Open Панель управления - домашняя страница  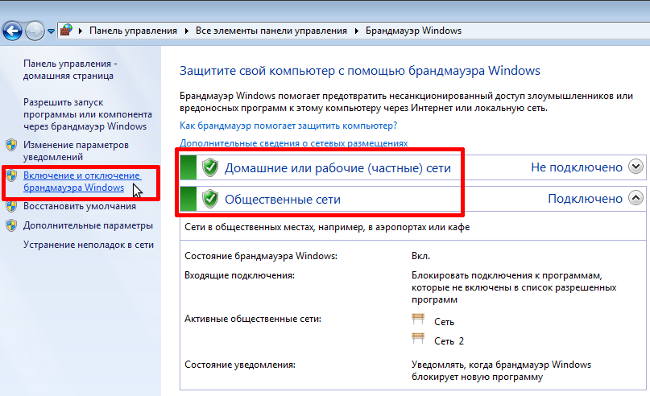tap(70, 70)
